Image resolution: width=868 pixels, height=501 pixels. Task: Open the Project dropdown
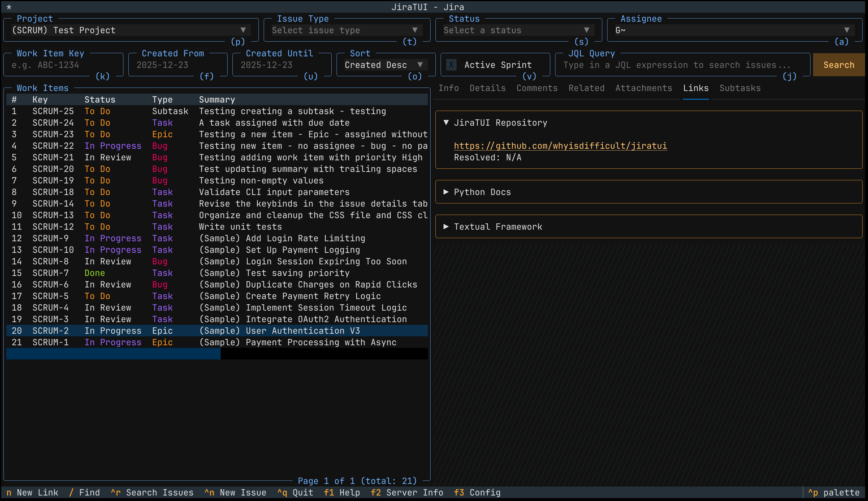click(x=131, y=30)
